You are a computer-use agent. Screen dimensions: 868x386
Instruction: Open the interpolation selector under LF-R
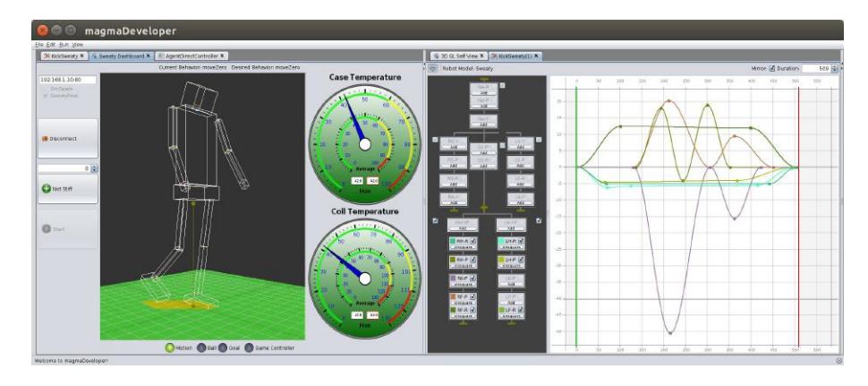click(x=511, y=315)
